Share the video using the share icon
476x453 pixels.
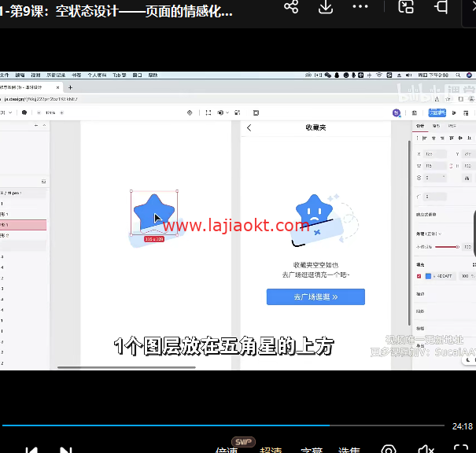point(291,6)
